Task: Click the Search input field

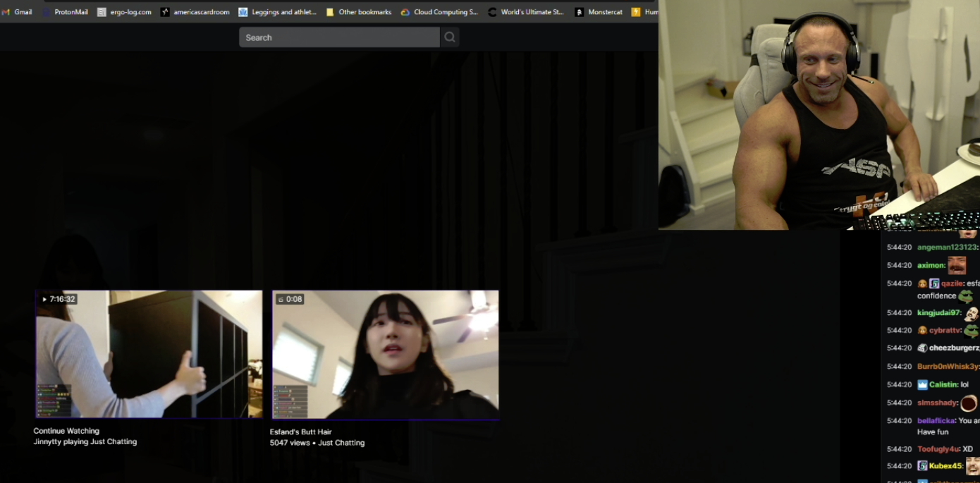Action: point(338,37)
